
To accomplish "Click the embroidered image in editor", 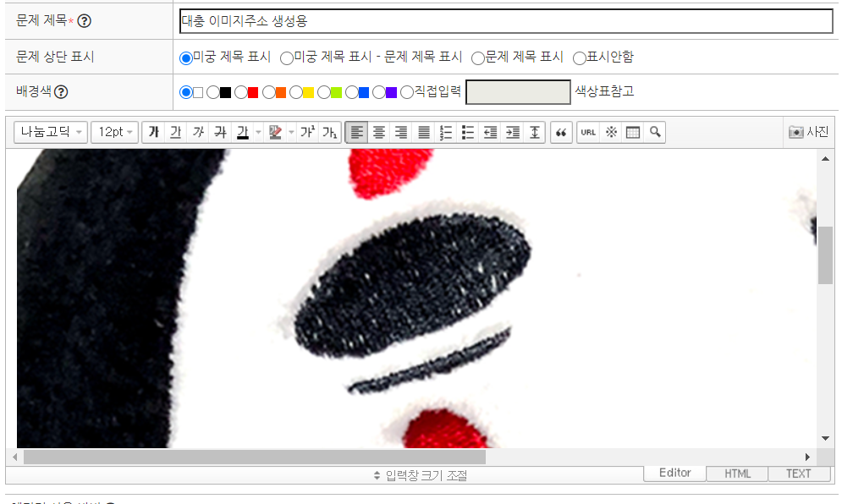I will point(416,298).
